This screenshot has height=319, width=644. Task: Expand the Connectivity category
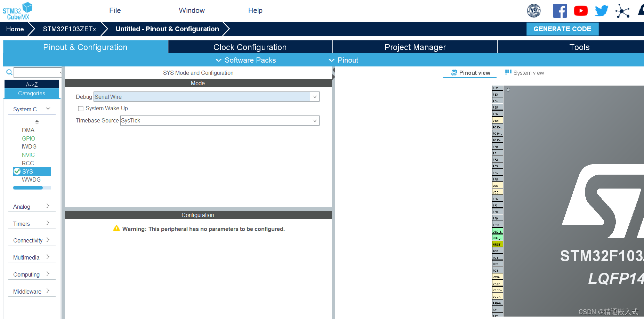pos(32,240)
